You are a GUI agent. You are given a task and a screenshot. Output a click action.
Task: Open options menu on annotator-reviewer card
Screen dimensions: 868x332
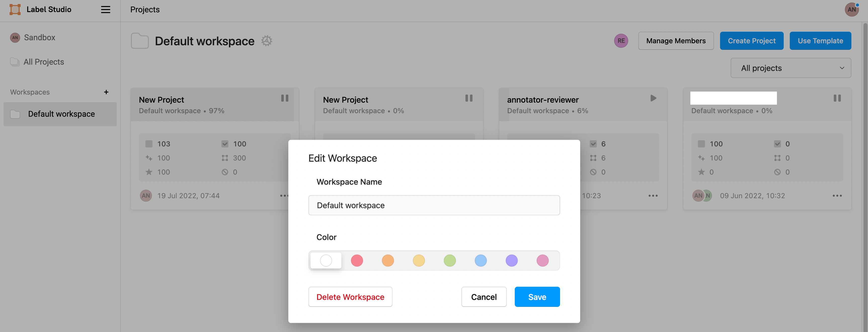pyautogui.click(x=653, y=196)
